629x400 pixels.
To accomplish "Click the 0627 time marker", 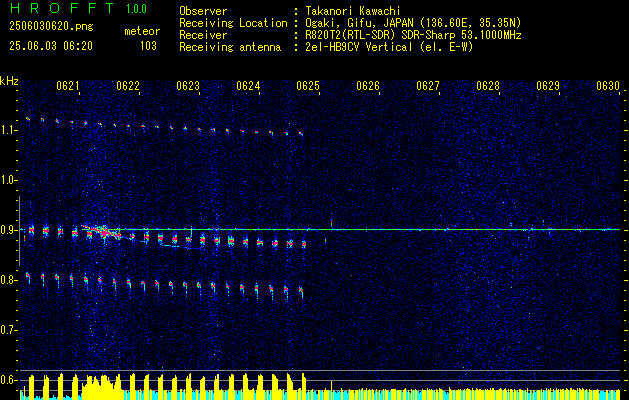I will click(428, 85).
